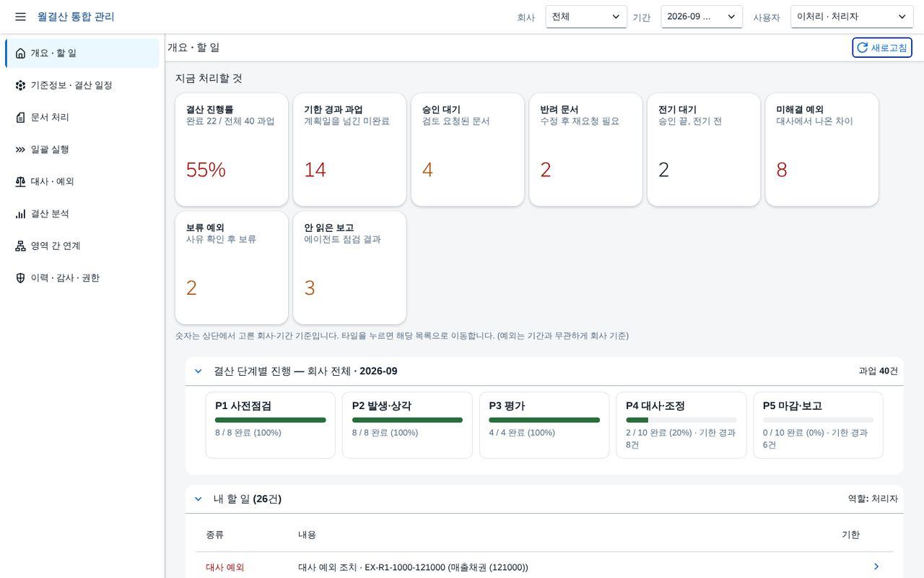Viewport: 924px width, 578px height.
Task: Open the hamburger navigation menu
Action: pos(20,17)
